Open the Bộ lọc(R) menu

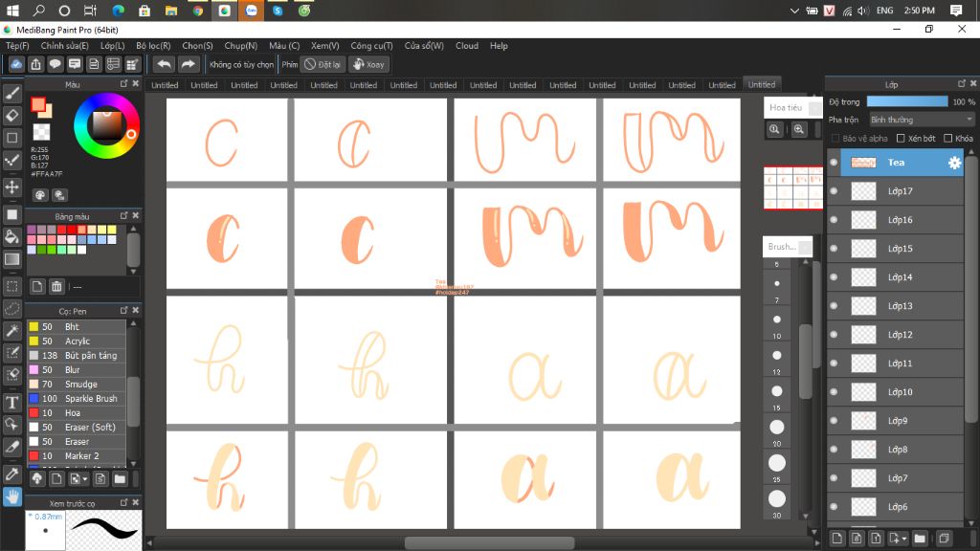[153, 46]
